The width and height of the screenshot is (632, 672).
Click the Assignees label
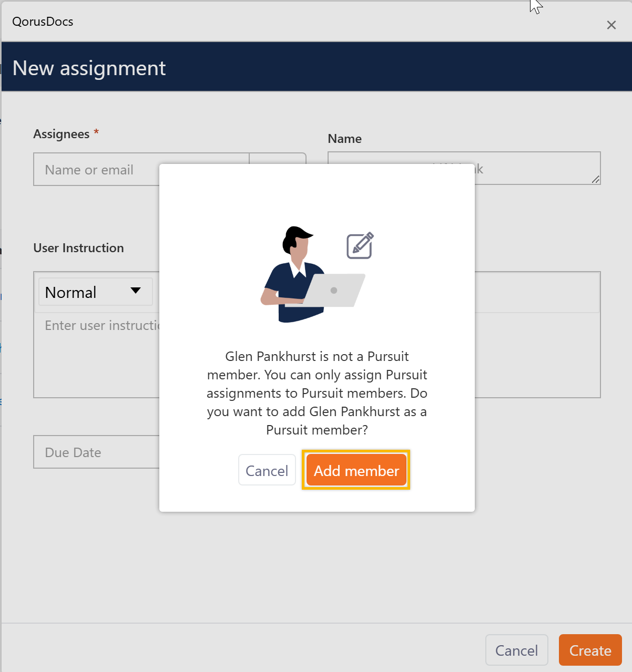point(61,134)
